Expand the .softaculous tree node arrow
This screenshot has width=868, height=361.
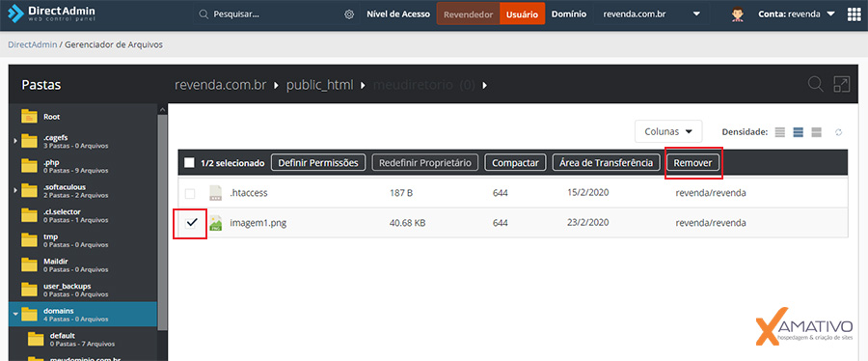pyautogui.click(x=14, y=191)
